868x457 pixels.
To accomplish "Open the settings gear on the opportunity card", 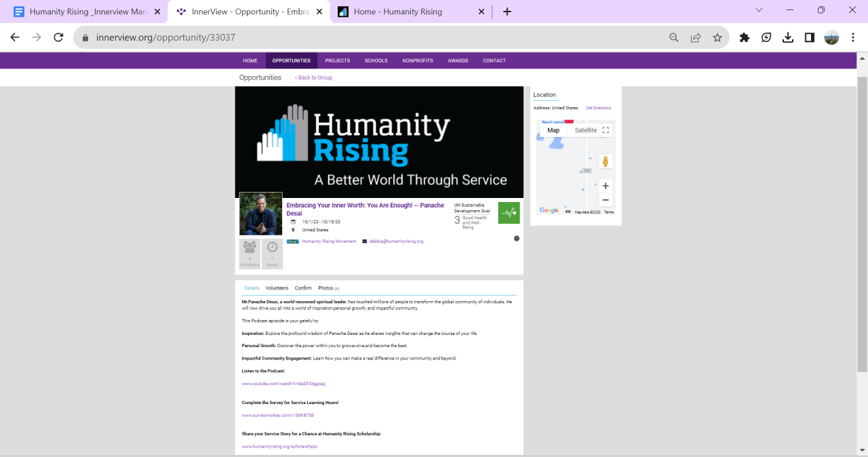I will click(x=517, y=239).
